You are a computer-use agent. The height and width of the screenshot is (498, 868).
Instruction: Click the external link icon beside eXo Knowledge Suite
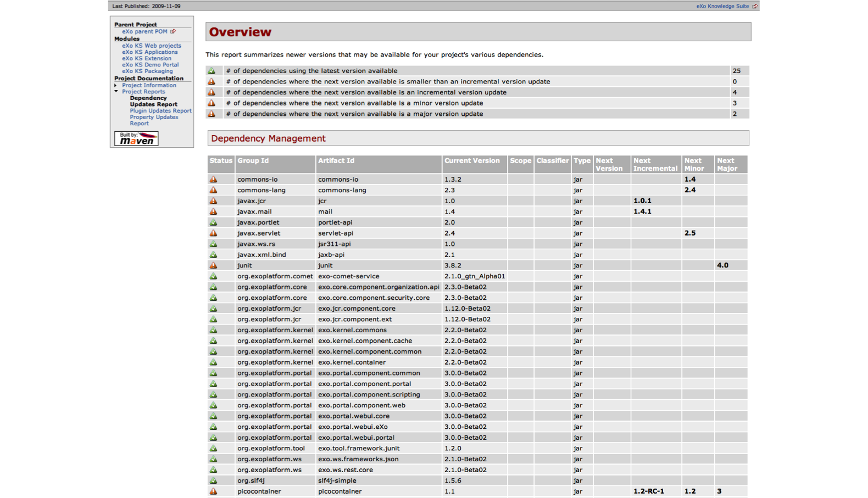click(755, 6)
